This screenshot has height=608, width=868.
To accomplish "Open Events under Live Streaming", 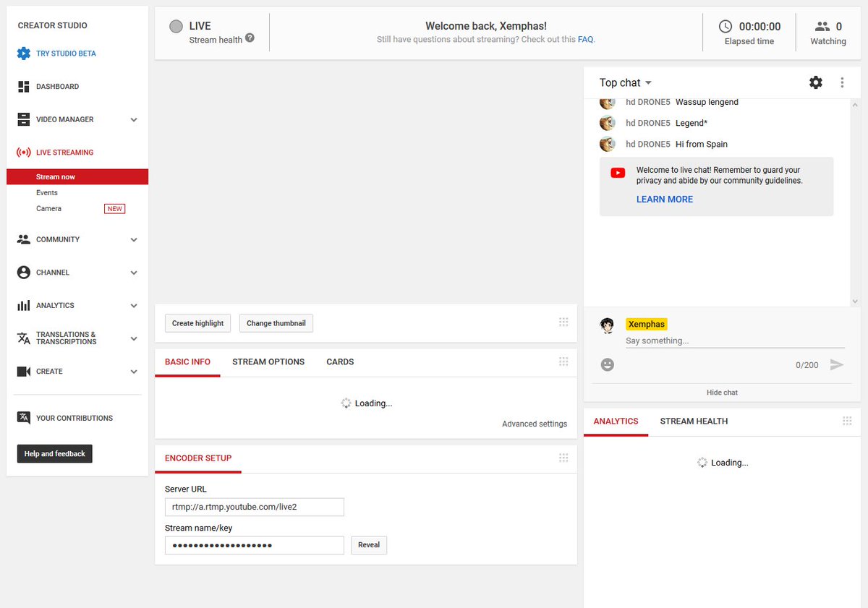I will (47, 193).
